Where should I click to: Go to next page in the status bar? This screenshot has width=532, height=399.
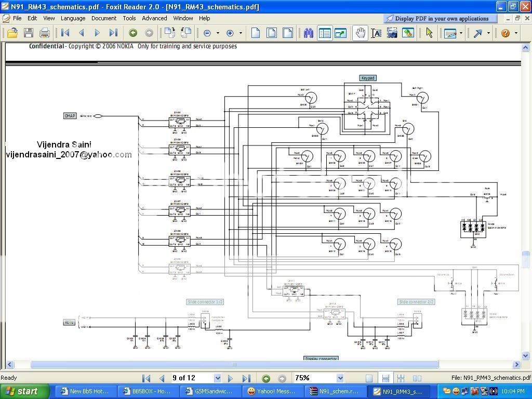[x=230, y=378]
